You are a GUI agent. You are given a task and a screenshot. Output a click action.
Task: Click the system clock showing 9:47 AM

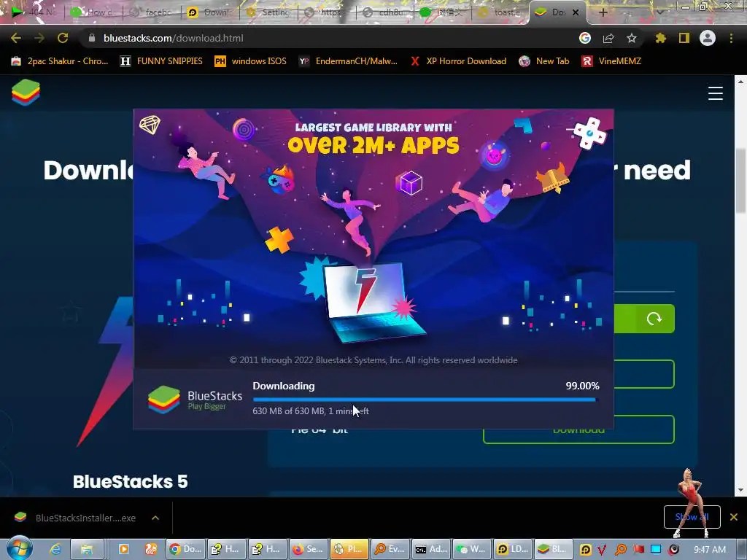click(x=709, y=550)
